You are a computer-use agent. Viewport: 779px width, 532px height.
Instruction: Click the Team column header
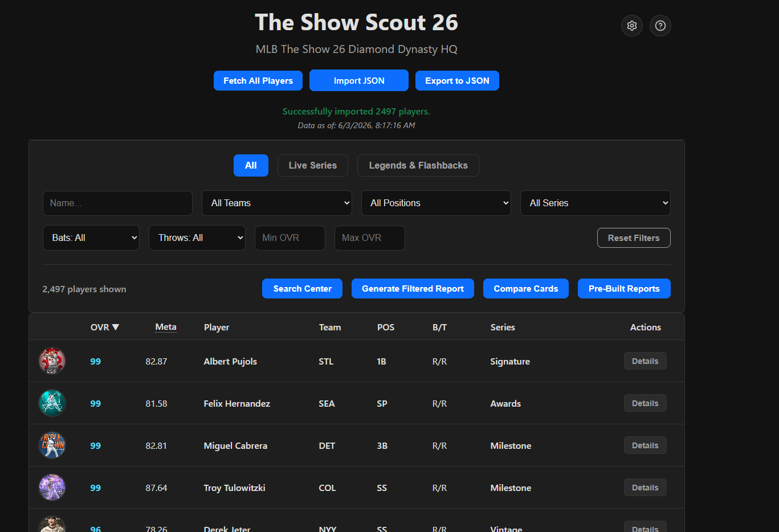(330, 328)
